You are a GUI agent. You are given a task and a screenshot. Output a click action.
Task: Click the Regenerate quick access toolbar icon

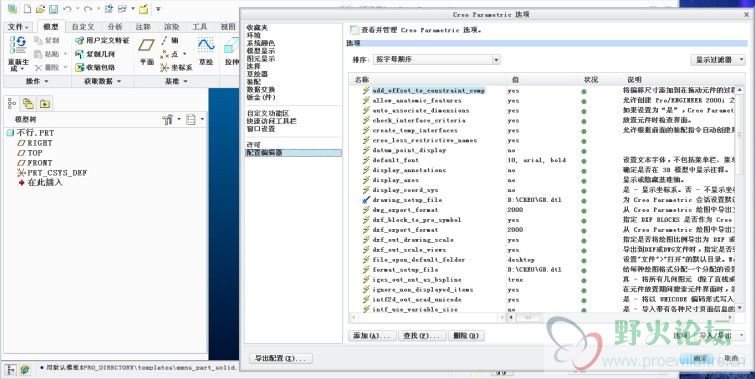109,9
